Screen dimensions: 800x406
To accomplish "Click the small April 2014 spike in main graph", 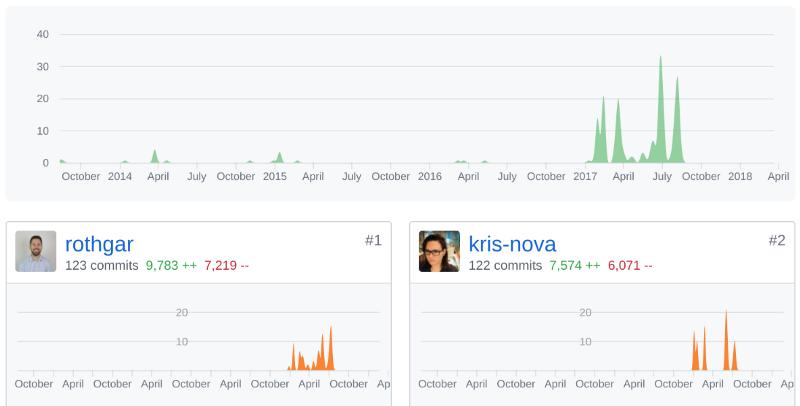I will click(x=155, y=156).
